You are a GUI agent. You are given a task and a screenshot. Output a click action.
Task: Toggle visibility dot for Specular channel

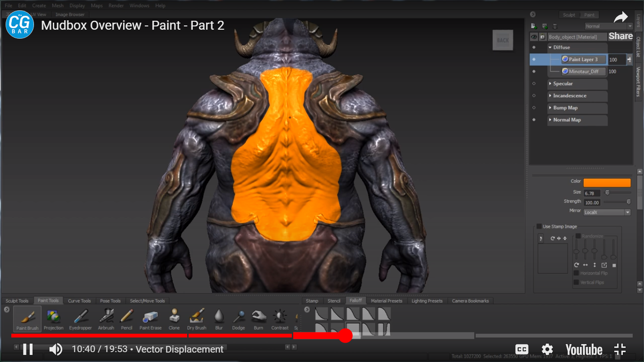[x=534, y=83]
